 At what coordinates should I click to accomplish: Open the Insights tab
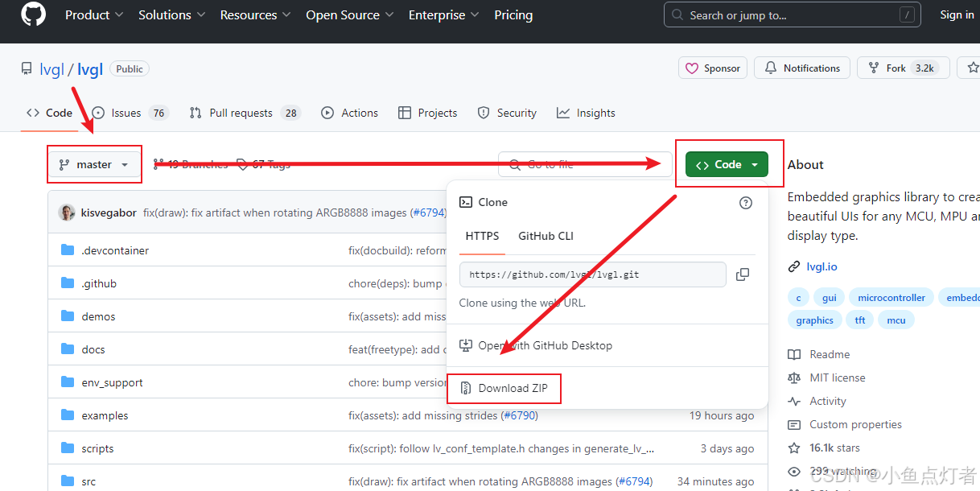(x=586, y=113)
